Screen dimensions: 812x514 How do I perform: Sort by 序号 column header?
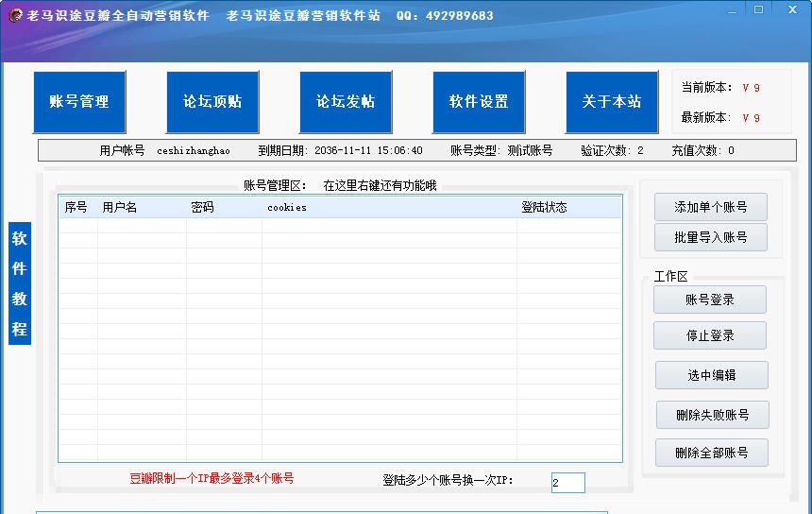point(77,207)
